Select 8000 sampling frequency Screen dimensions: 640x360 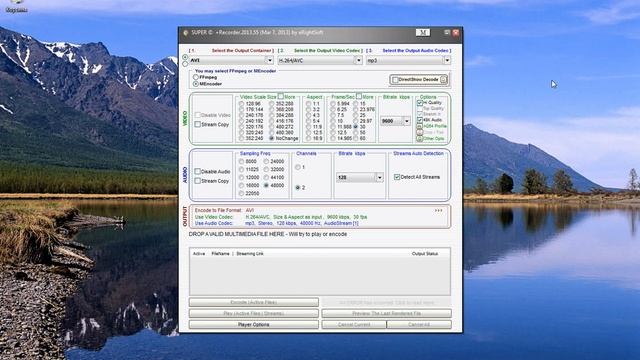242,162
